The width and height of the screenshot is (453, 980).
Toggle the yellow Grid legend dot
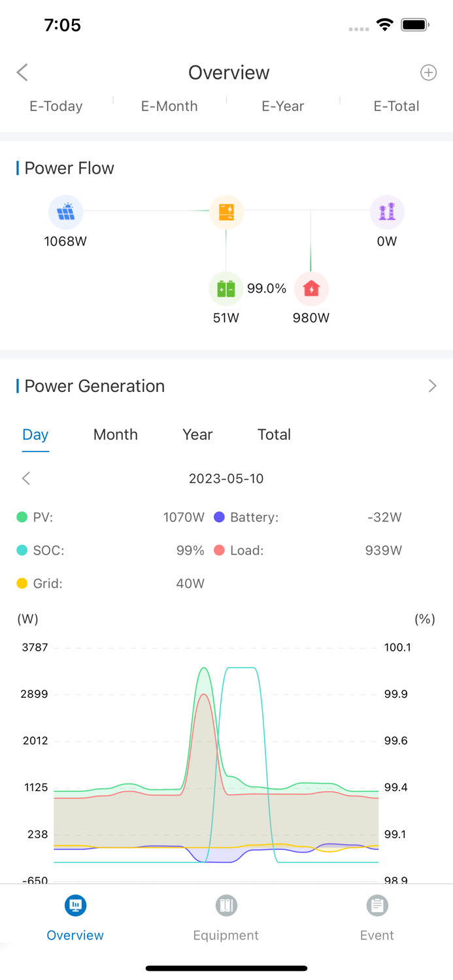click(x=22, y=583)
